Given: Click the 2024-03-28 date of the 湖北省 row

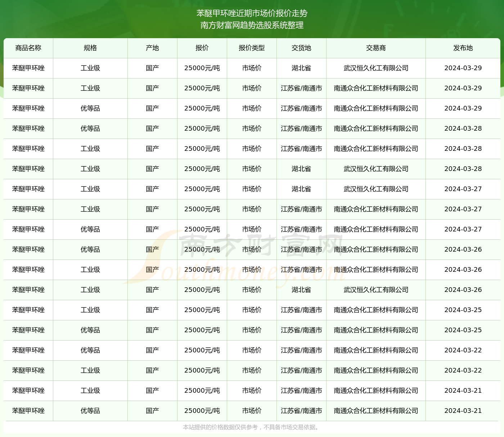Looking at the screenshot, I should [x=463, y=169].
